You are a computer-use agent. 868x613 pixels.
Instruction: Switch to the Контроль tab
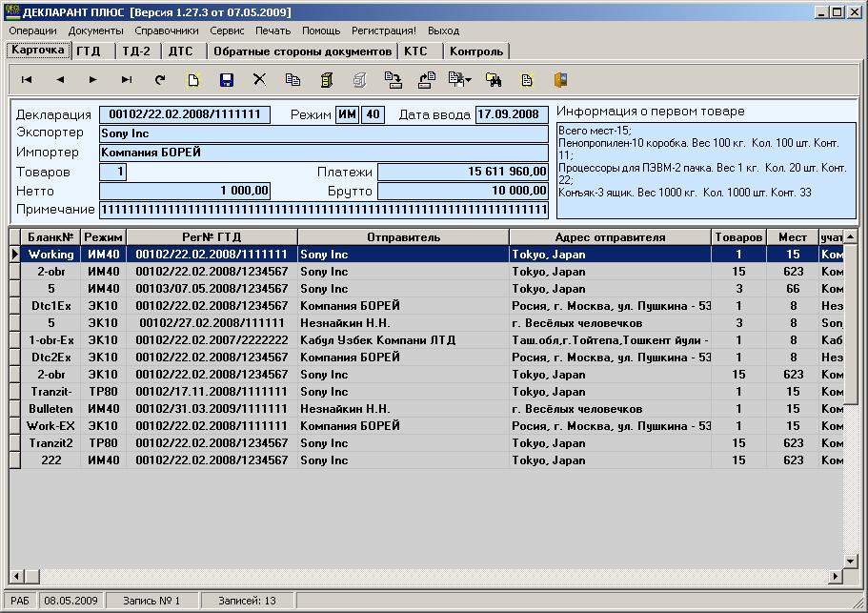click(x=476, y=51)
